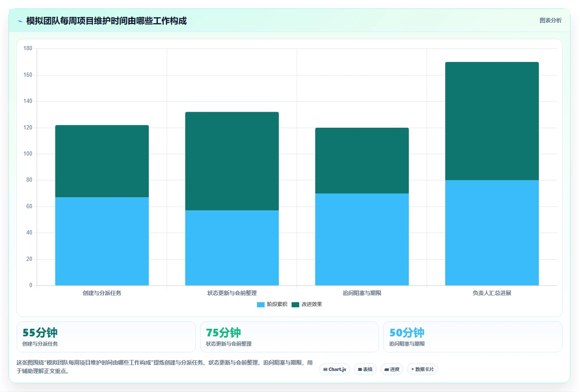Image resolution: width=579 pixels, height=392 pixels.
Task: Click the description paragraph starting 这张图围绕
Action: click(165, 367)
